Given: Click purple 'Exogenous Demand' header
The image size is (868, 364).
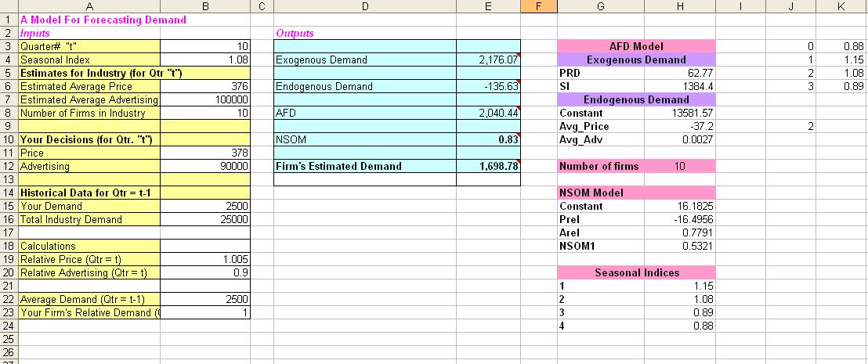Looking at the screenshot, I should 636,59.
